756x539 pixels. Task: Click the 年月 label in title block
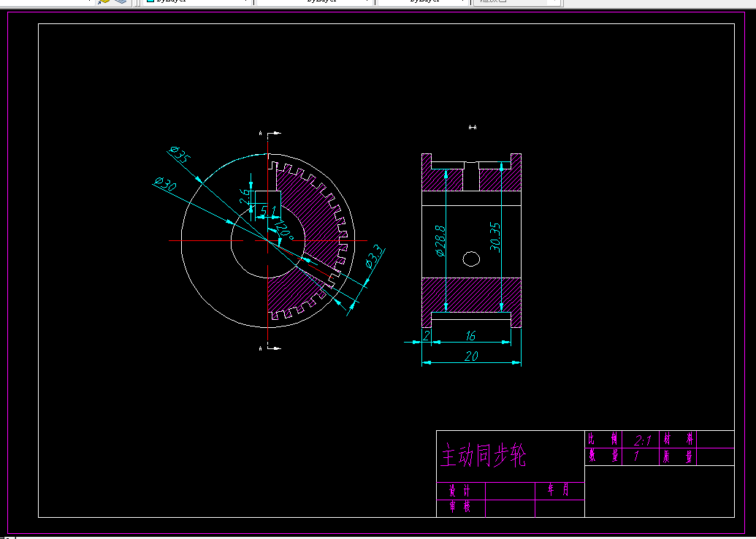point(558,490)
